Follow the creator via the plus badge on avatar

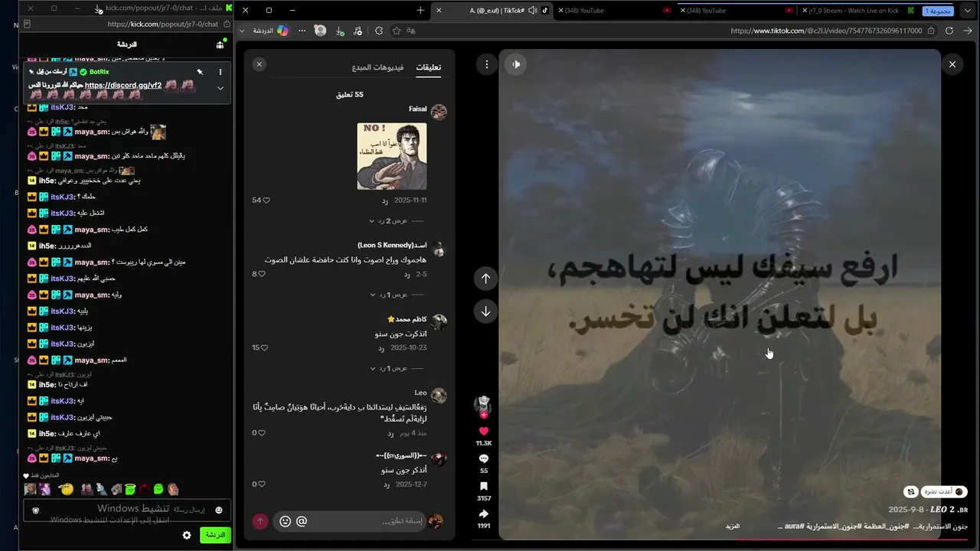(x=484, y=415)
